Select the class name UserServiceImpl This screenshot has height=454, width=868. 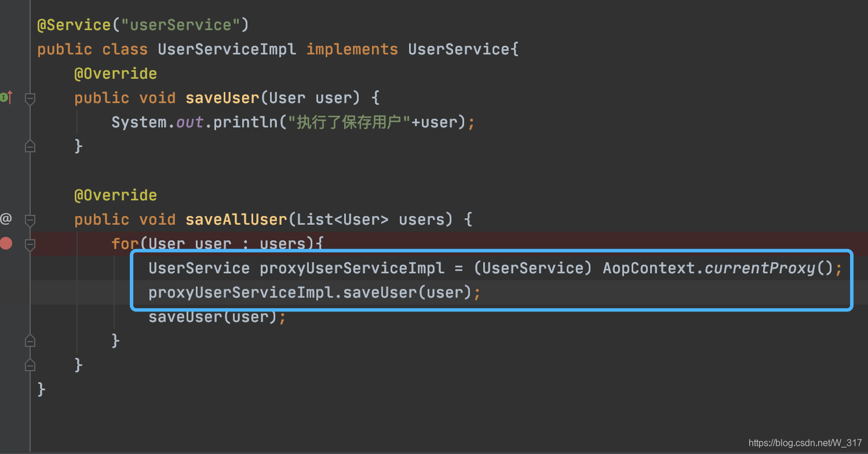[227, 49]
